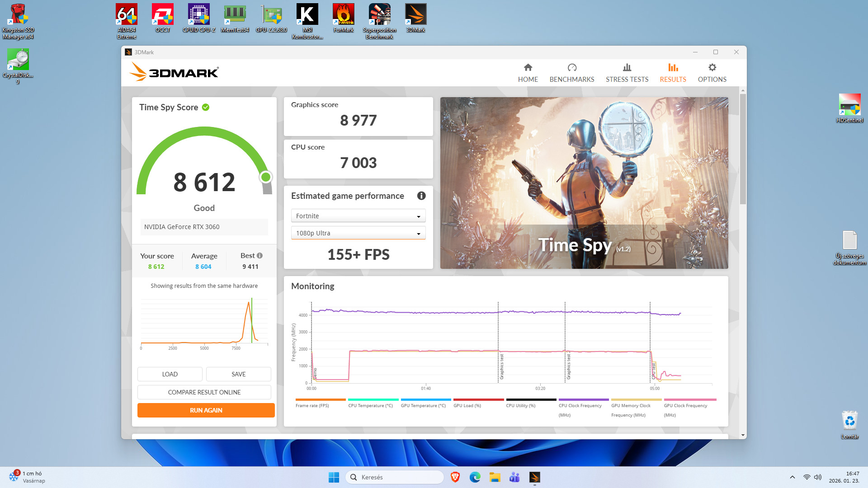Switch to the RESULTS tab
Screen dimensions: 868x488
click(x=673, y=73)
